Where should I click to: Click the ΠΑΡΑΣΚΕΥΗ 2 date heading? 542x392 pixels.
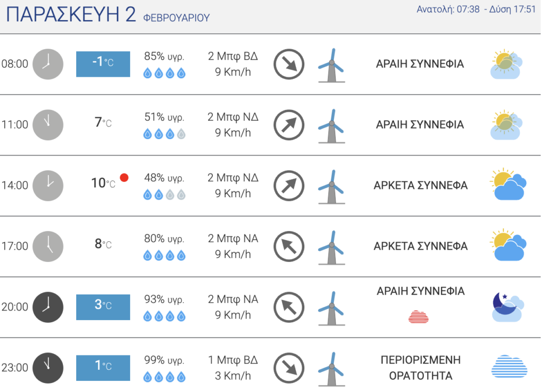click(x=71, y=15)
